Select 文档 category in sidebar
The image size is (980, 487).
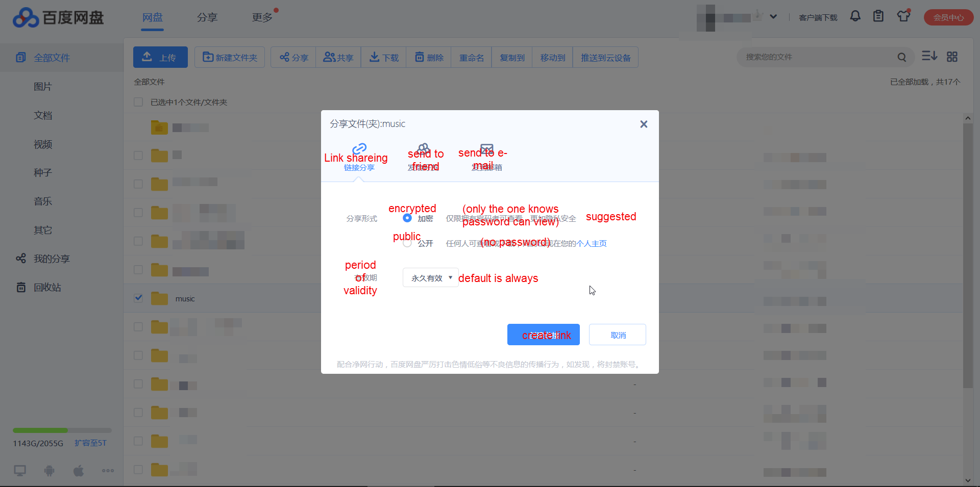(43, 115)
